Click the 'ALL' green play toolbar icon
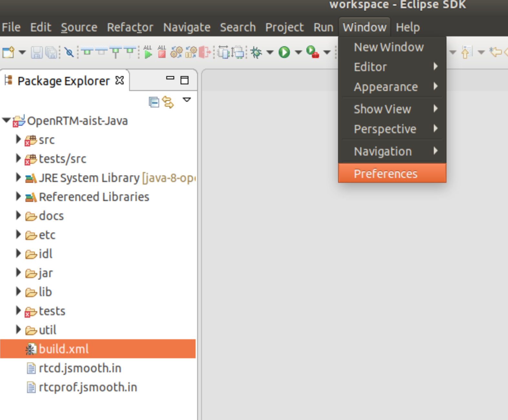 coord(148,52)
